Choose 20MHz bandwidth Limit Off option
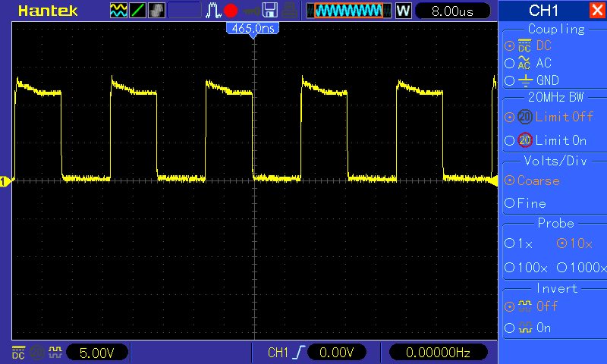Image resolution: width=607 pixels, height=364 pixels. click(549, 117)
